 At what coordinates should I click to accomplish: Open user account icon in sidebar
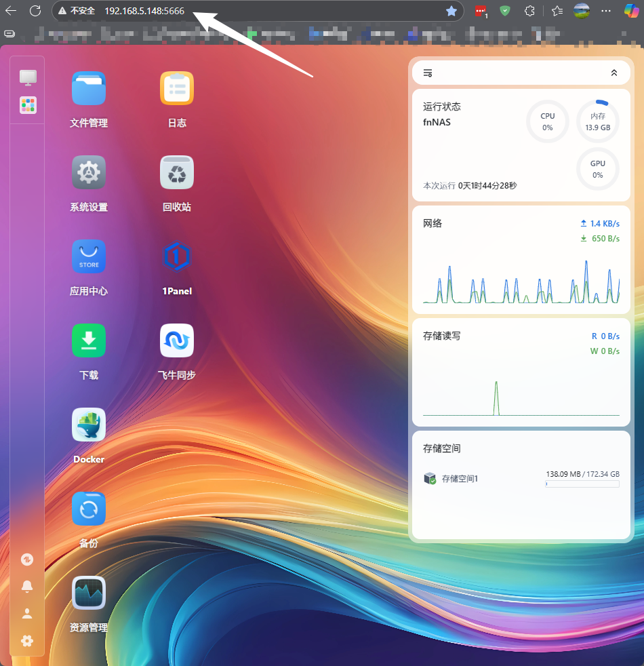point(27,614)
